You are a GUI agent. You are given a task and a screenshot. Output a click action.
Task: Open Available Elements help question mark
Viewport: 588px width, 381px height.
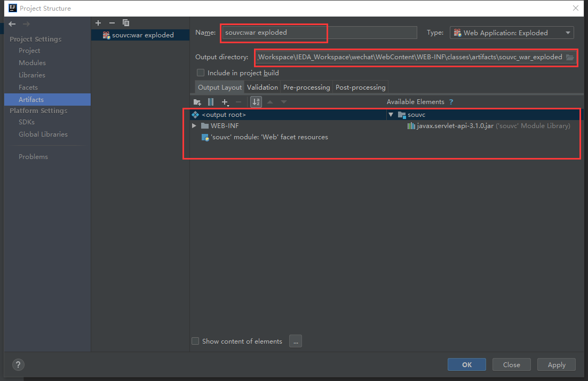(451, 102)
